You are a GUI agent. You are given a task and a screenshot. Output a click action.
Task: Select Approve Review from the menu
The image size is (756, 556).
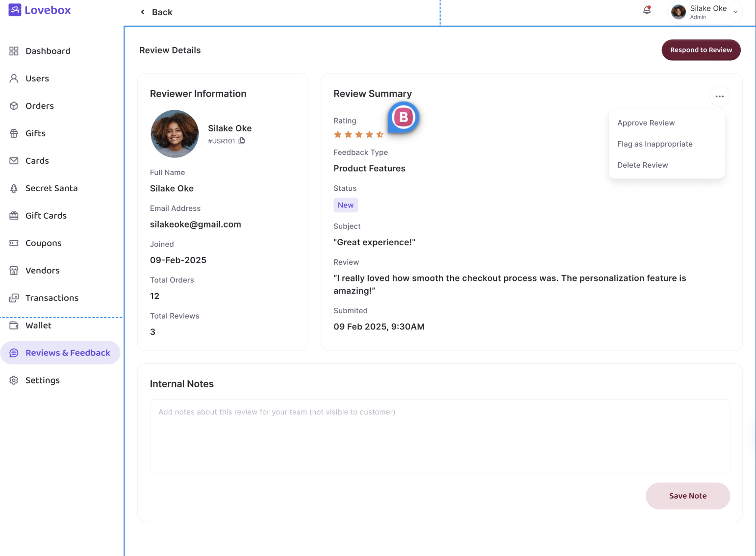click(x=646, y=123)
